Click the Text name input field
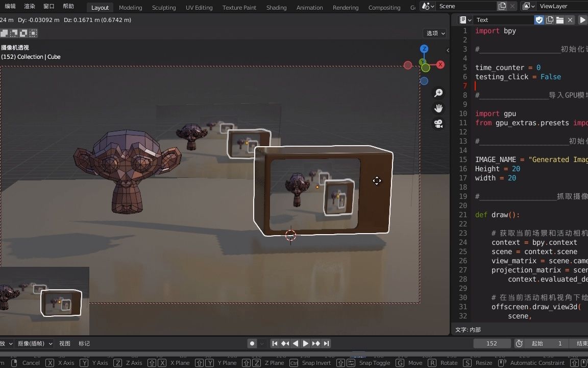Image resolution: width=588 pixels, height=368 pixels. coord(504,19)
